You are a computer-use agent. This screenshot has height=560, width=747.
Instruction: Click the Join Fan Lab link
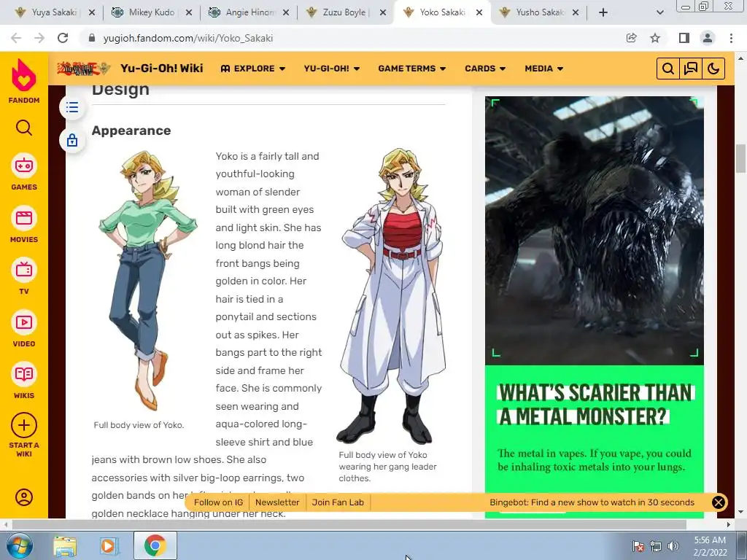(338, 502)
